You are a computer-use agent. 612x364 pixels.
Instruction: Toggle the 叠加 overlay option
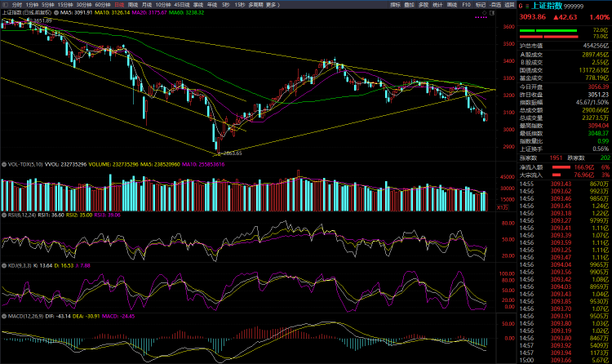(x=409, y=5)
